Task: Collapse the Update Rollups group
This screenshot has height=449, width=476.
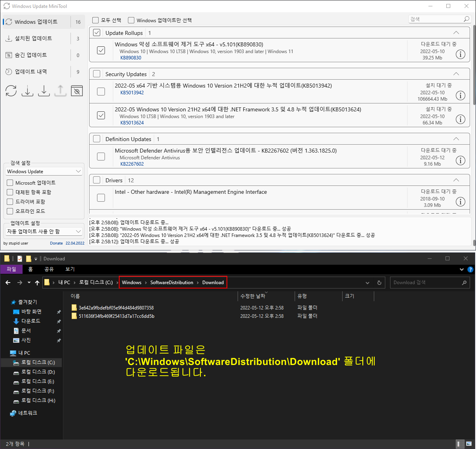Action: (x=456, y=33)
